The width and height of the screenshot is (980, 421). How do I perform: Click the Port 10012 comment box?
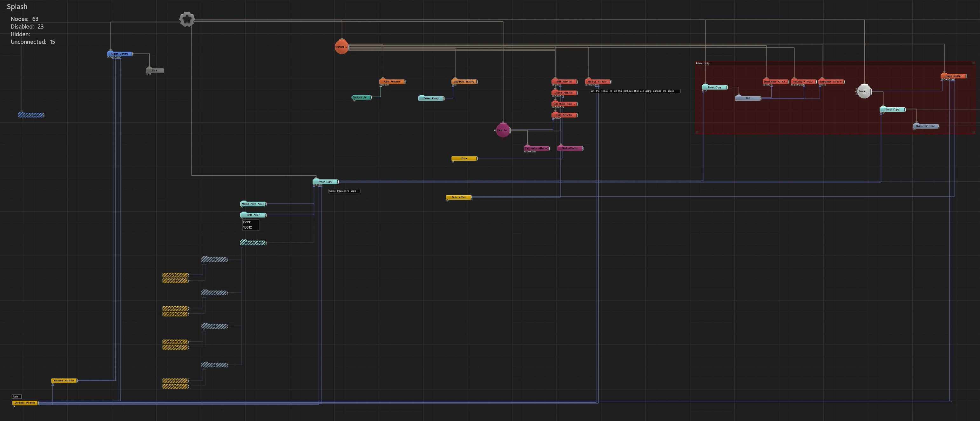251,225
